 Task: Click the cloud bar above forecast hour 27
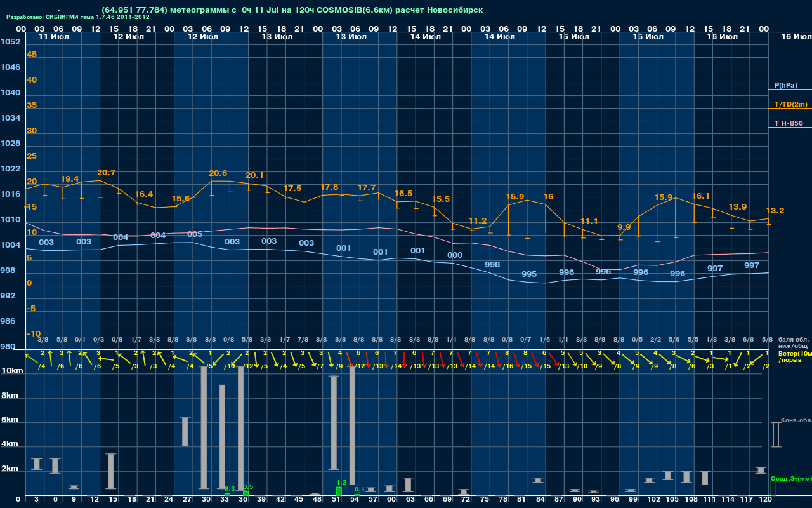[185, 432]
